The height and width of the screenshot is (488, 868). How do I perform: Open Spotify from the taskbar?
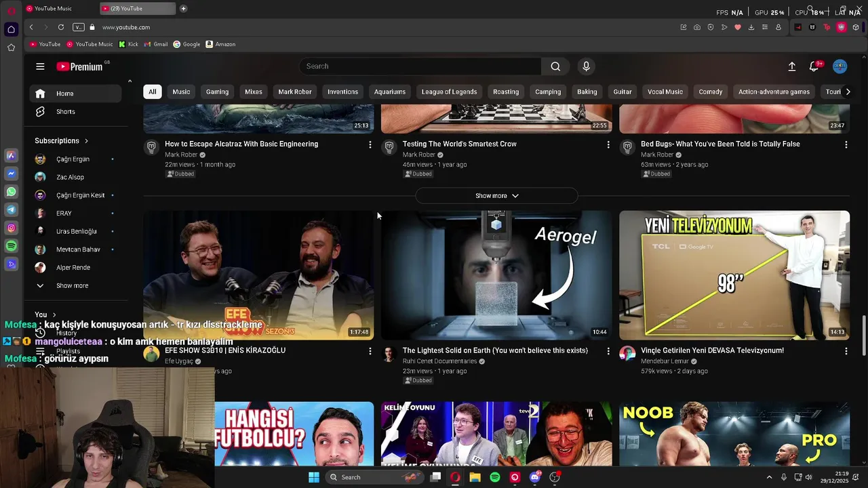pos(495,477)
